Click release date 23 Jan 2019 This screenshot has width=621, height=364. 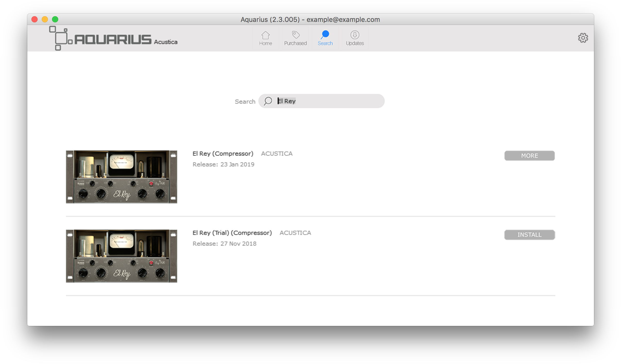237,164
